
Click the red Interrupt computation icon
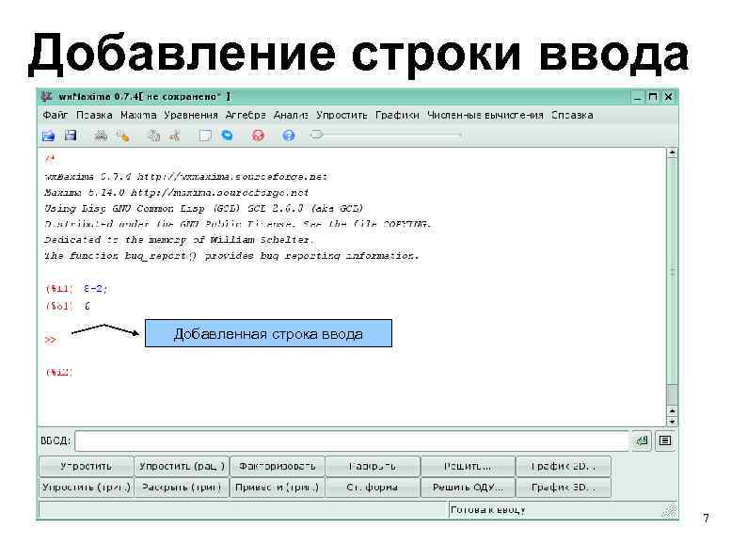258,136
